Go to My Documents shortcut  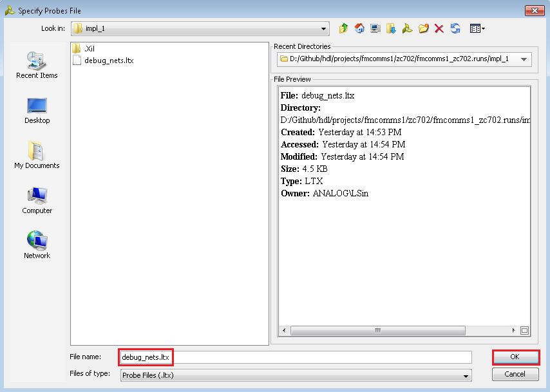(37, 154)
